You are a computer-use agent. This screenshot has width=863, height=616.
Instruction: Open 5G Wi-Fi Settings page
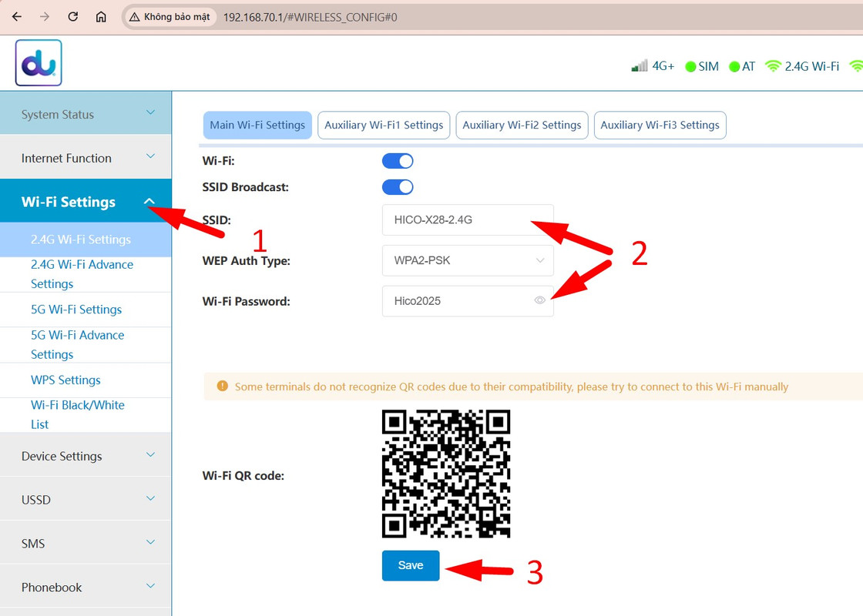86,309
